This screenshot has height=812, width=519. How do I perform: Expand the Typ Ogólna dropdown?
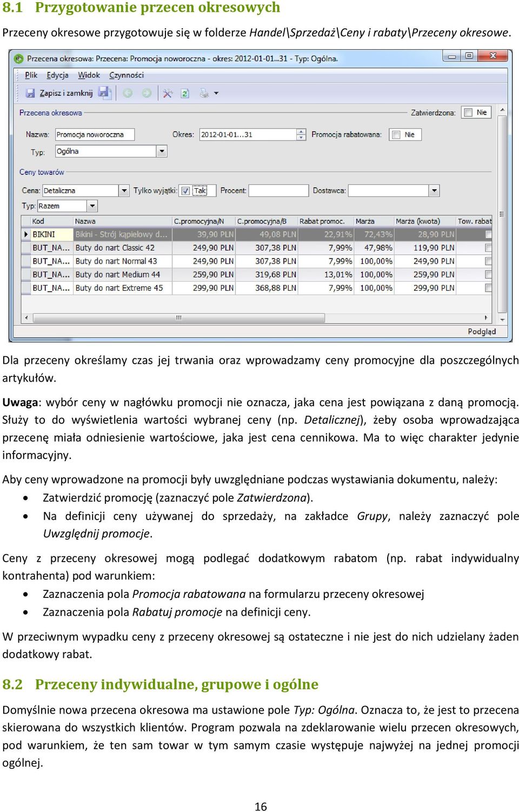coord(162,151)
